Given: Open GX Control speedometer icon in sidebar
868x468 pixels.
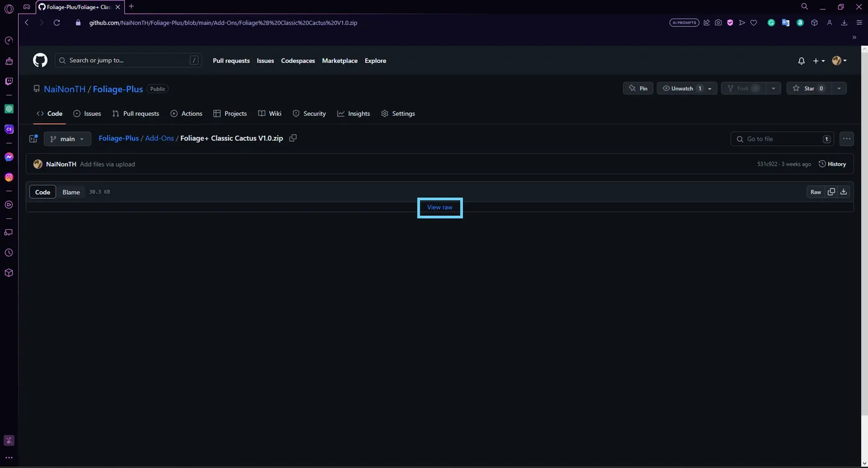Looking at the screenshot, I should (x=9, y=41).
